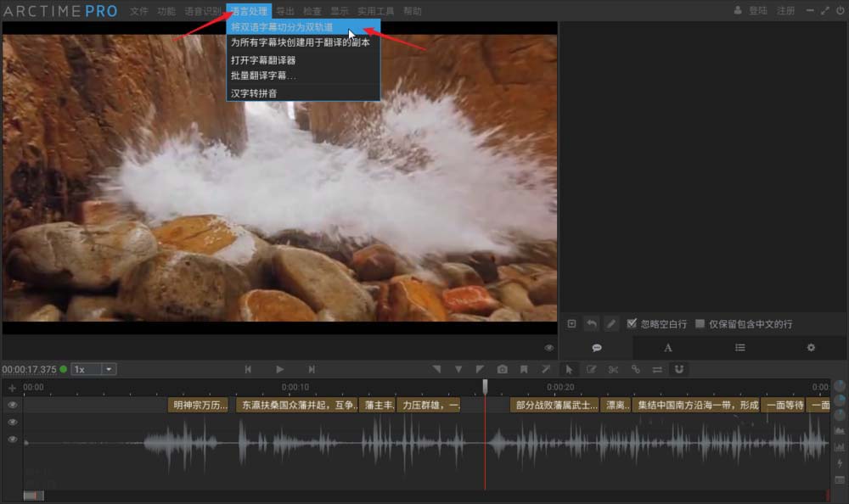849x504 pixels.
Task: Open the 实用工具 menu
Action: 375,11
